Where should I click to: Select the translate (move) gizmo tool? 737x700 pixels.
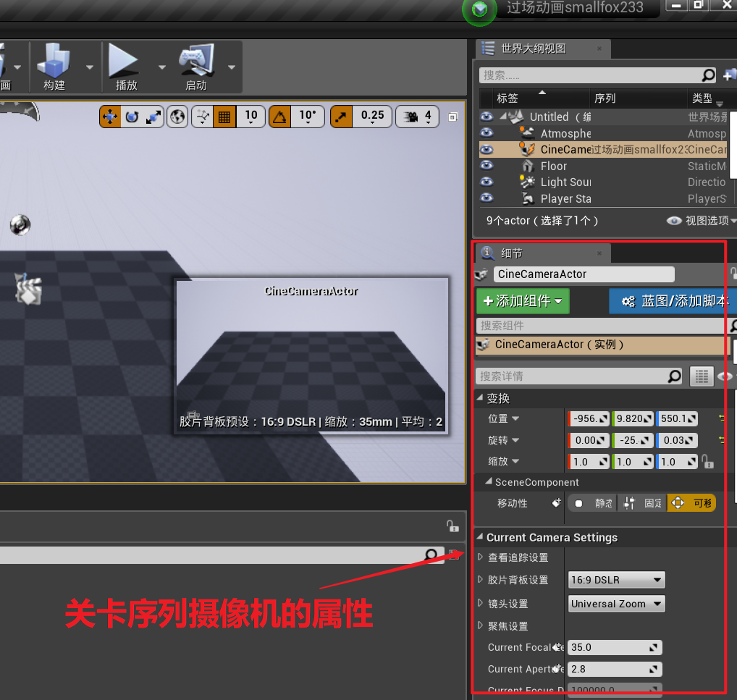click(110, 117)
